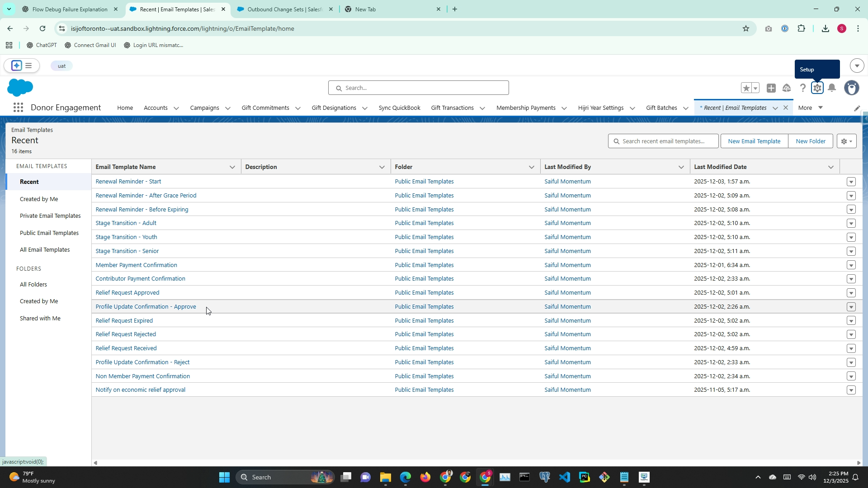Image resolution: width=868 pixels, height=488 pixels.
Task: Select the Gift Transactions tab
Action: (452, 108)
